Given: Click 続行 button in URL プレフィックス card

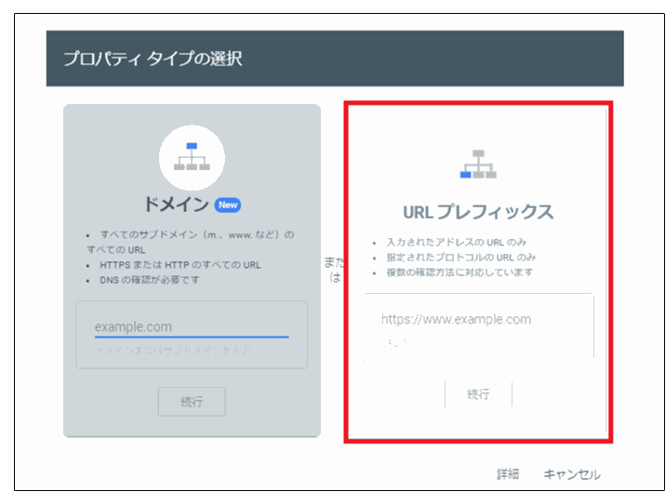Looking at the screenshot, I should coord(478,394).
